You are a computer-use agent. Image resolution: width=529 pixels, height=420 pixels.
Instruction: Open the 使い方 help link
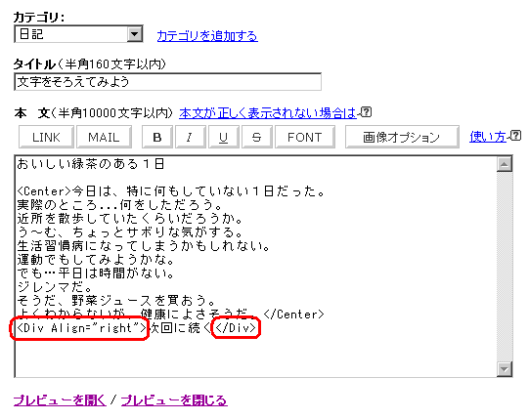tap(488, 137)
